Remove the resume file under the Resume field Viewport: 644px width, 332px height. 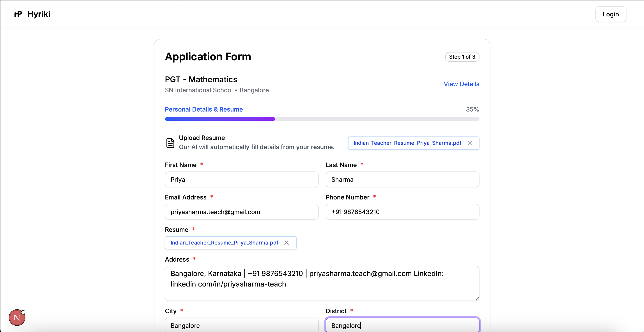coord(287,243)
